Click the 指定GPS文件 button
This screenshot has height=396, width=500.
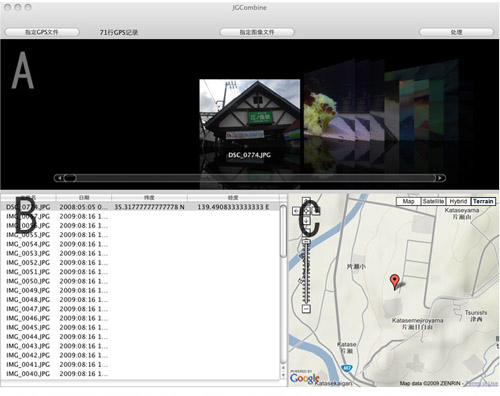[42, 32]
